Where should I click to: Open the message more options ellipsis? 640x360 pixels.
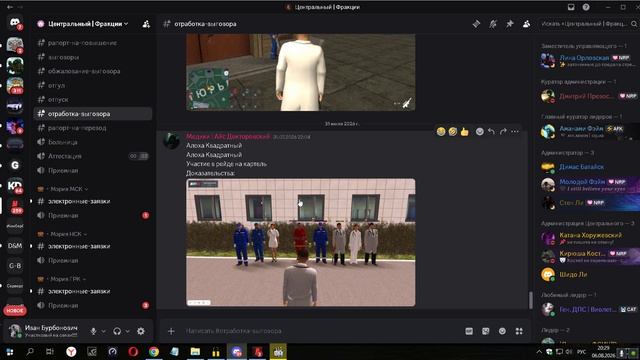click(515, 131)
